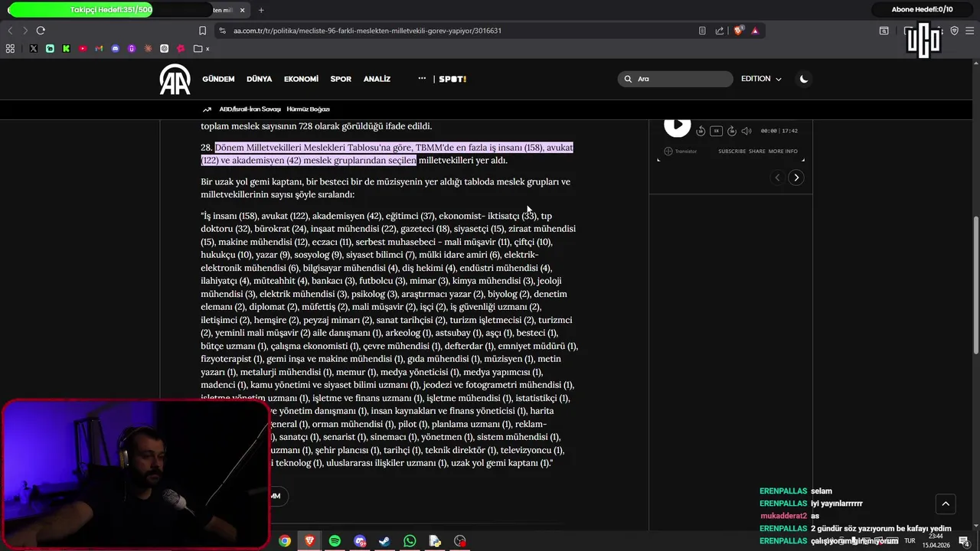Open the EKONOMİ section

[x=301, y=79]
